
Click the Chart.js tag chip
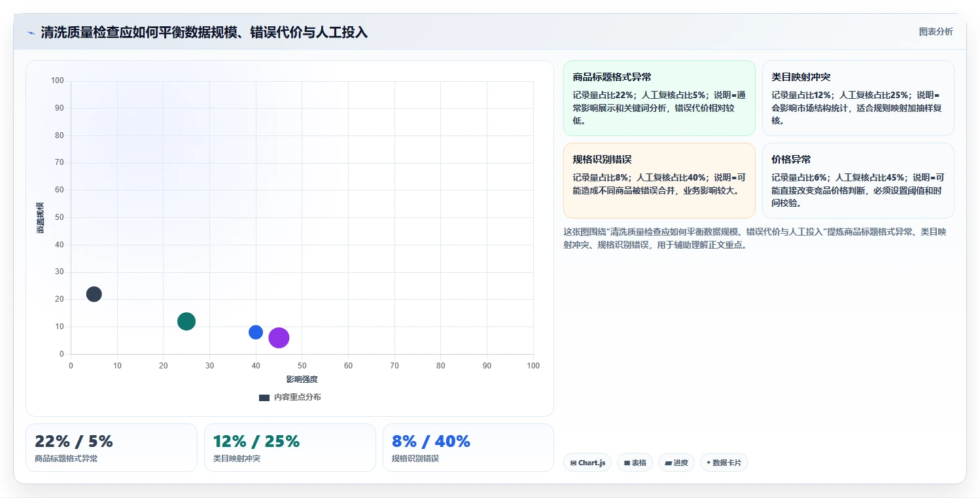point(587,463)
